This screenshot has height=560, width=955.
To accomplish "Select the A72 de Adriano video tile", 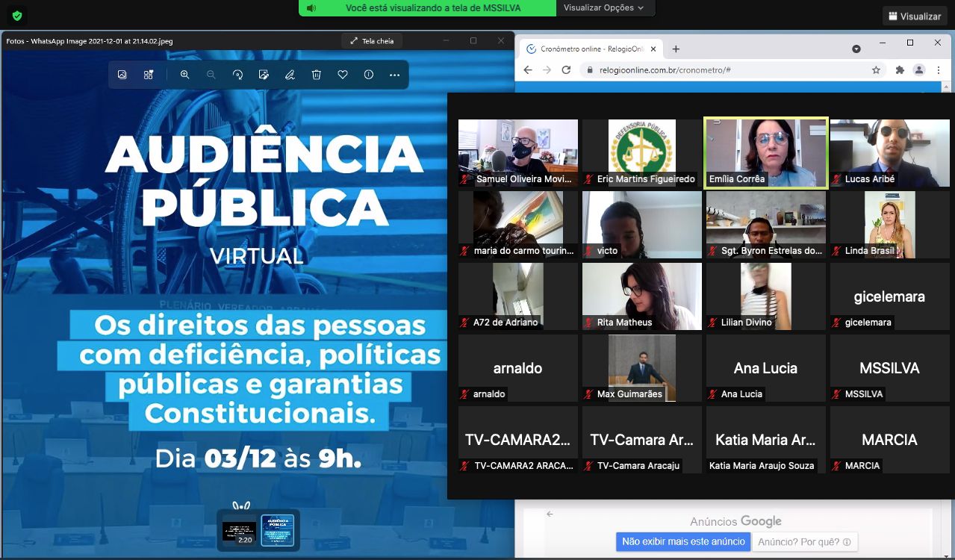I will 518,296.
